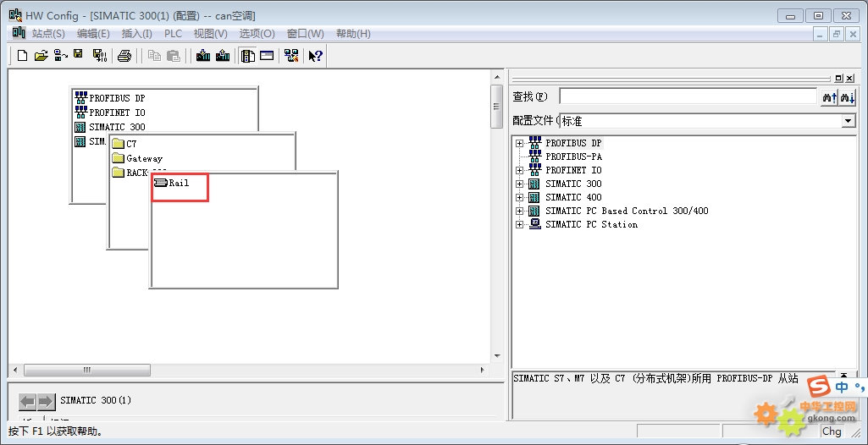Image resolution: width=868 pixels, height=445 pixels.
Task: Select the PROFIBUS DP catalog label
Action: pos(573,143)
